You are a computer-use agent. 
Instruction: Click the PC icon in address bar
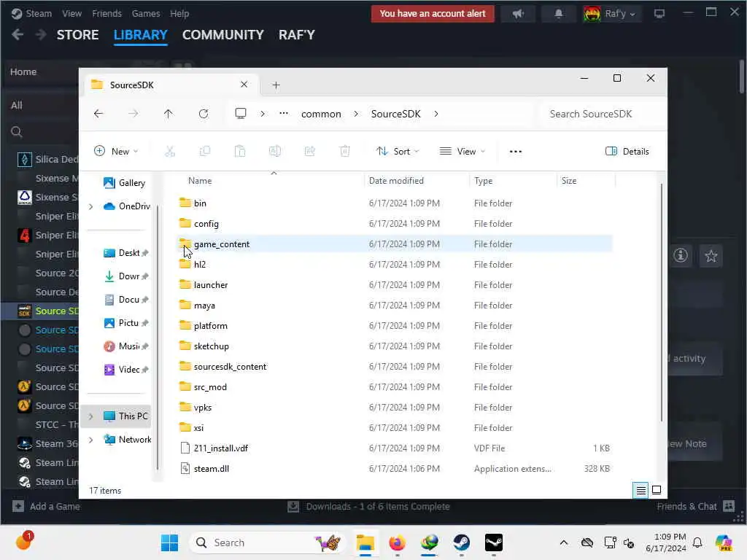(241, 113)
